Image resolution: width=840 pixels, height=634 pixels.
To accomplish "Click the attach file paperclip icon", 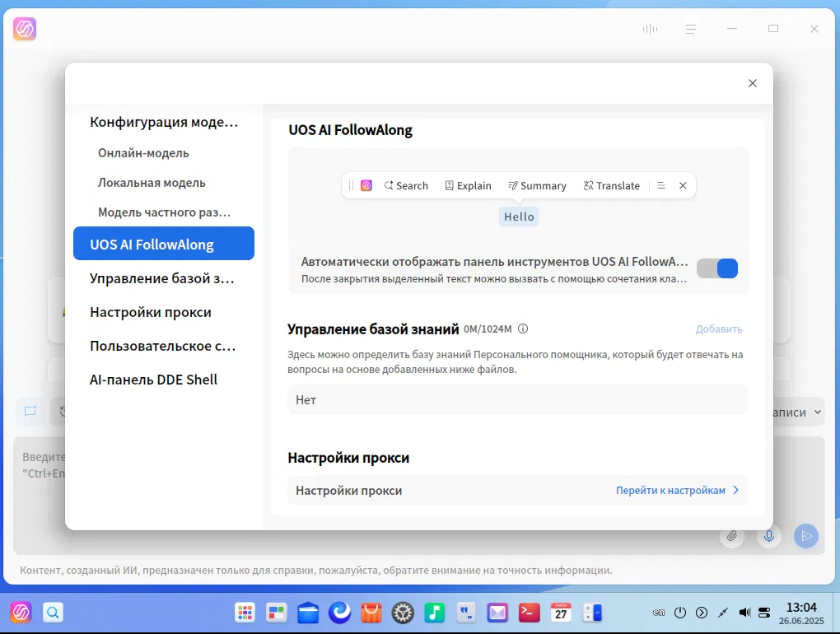I will pyautogui.click(x=732, y=535).
